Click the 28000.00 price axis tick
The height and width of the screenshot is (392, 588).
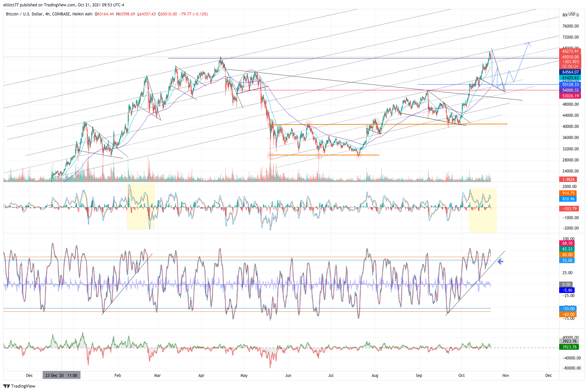(x=571, y=160)
